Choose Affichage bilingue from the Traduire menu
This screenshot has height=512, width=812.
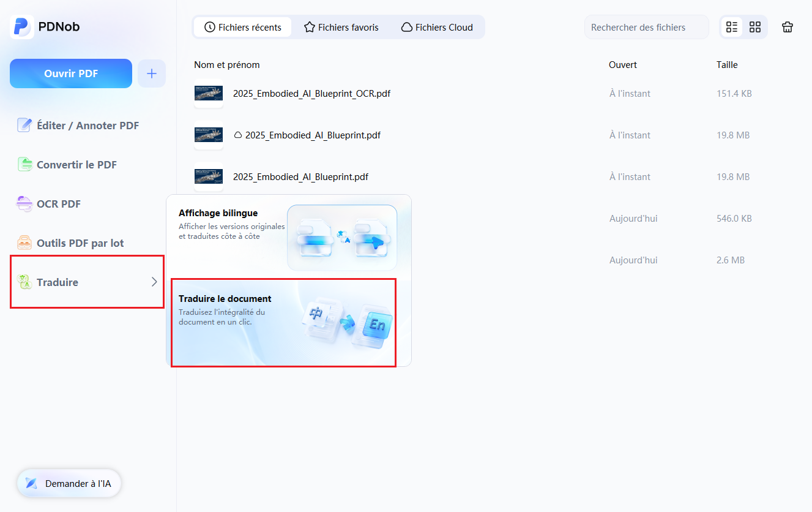coord(288,237)
